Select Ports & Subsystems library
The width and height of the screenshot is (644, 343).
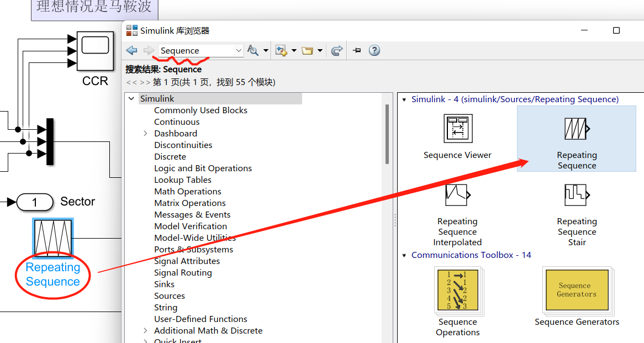point(193,249)
